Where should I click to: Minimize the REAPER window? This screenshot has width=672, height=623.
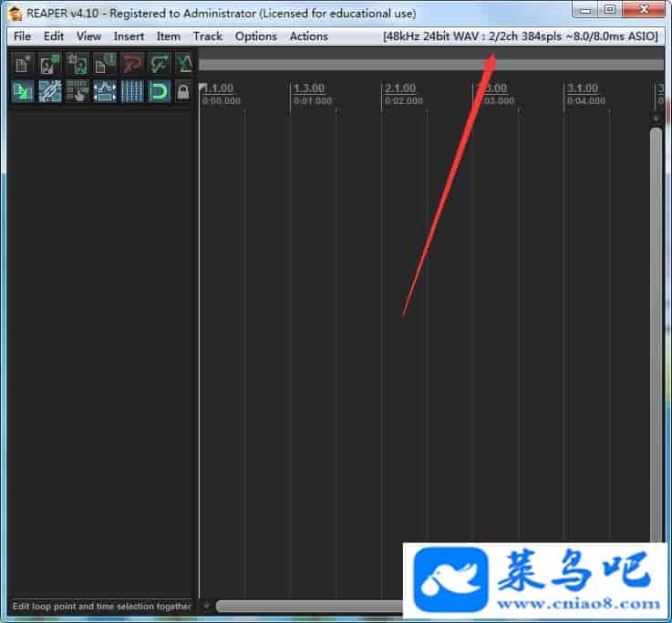click(x=586, y=10)
